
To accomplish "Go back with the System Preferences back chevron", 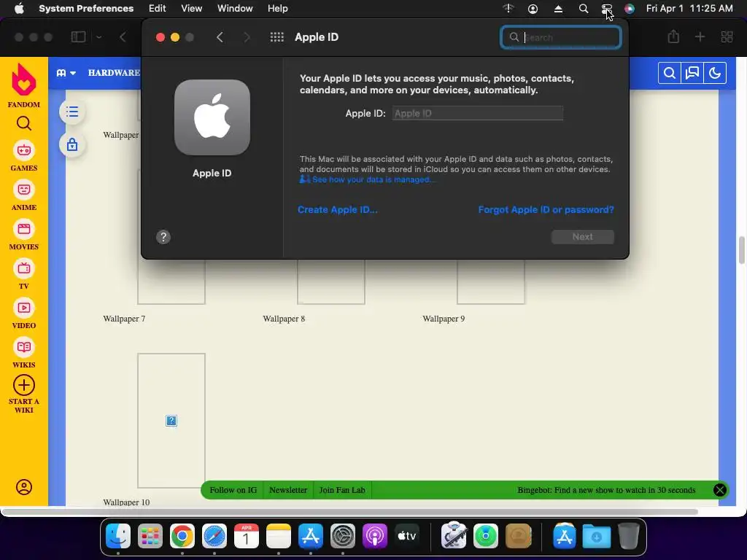I will pos(220,37).
